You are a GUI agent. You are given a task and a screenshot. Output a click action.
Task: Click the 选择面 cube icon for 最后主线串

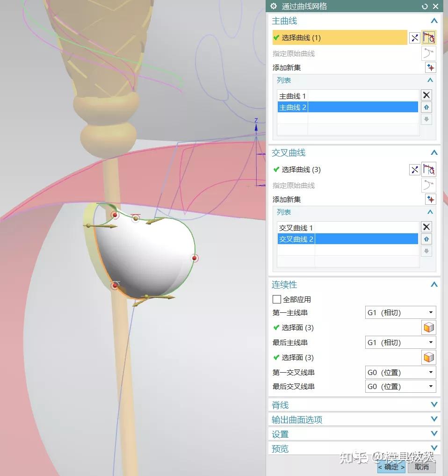pos(428,357)
